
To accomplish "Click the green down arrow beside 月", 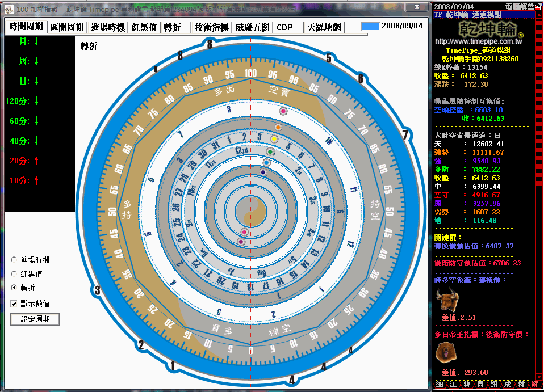I will [36, 41].
